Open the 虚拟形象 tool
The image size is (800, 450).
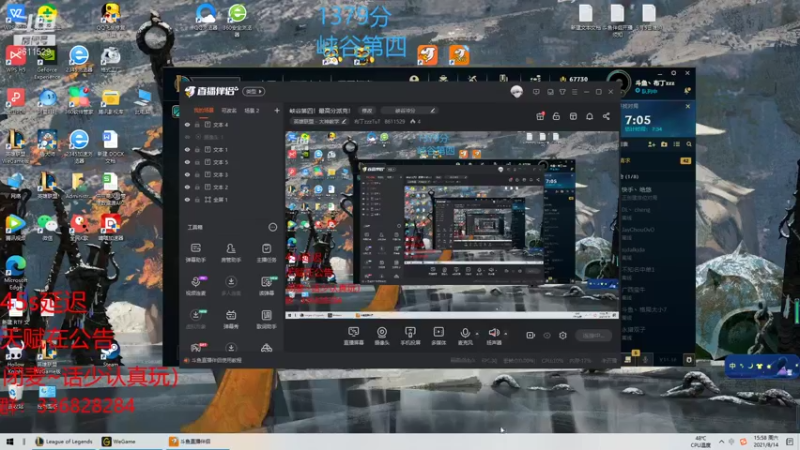click(195, 319)
